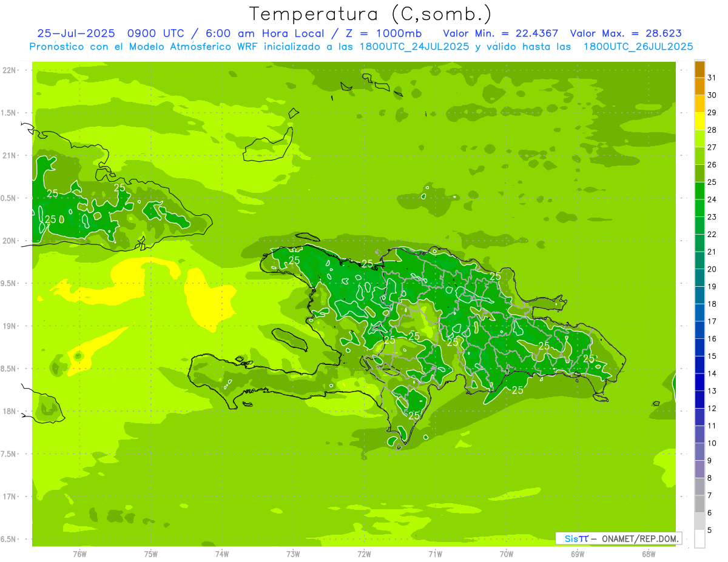
Task: Click the "6.5N" latitude label
Action: coord(9,540)
